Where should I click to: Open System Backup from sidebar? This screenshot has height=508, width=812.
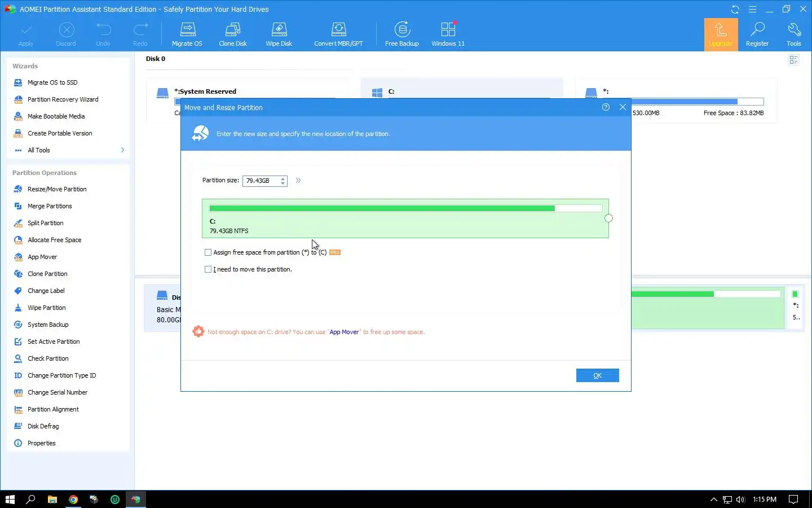pos(48,325)
